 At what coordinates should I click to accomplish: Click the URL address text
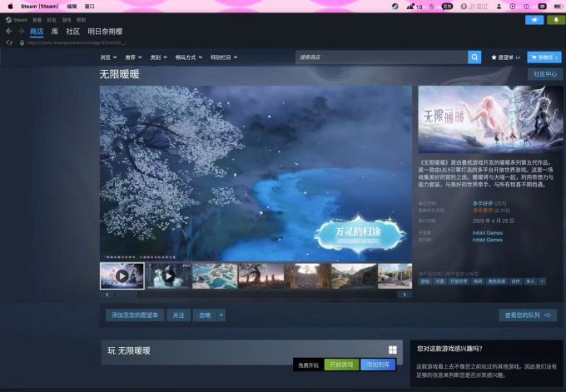[77, 42]
